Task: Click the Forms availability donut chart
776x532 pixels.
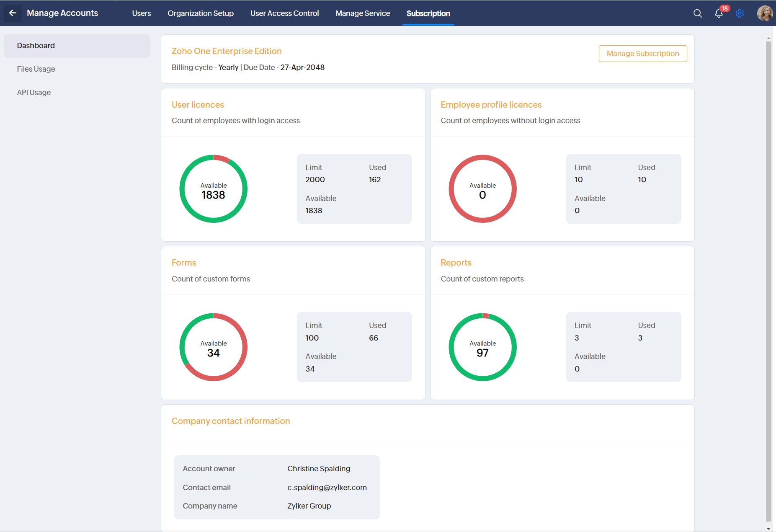Action: (x=213, y=347)
